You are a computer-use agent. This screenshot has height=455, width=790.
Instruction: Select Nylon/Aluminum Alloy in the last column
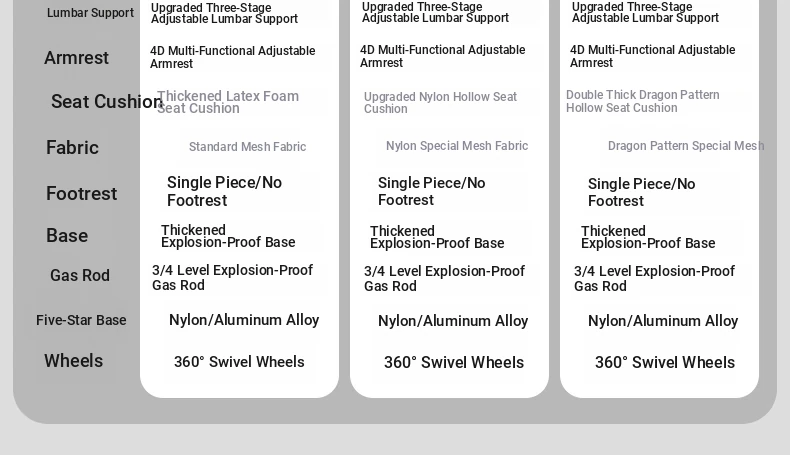663,321
